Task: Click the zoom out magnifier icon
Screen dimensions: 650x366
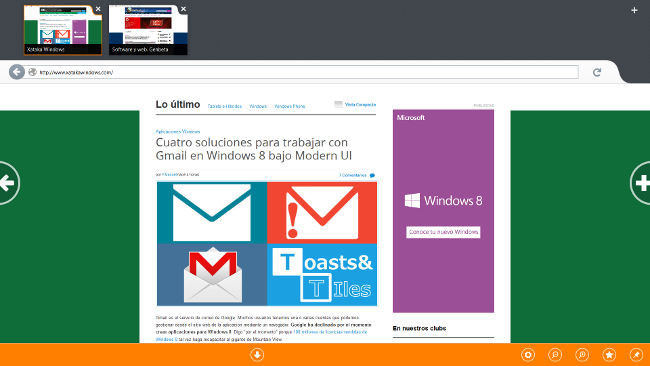Action: (x=555, y=355)
